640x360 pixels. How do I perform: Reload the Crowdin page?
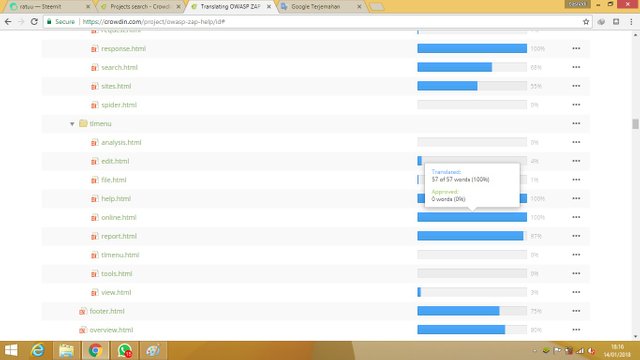point(34,22)
